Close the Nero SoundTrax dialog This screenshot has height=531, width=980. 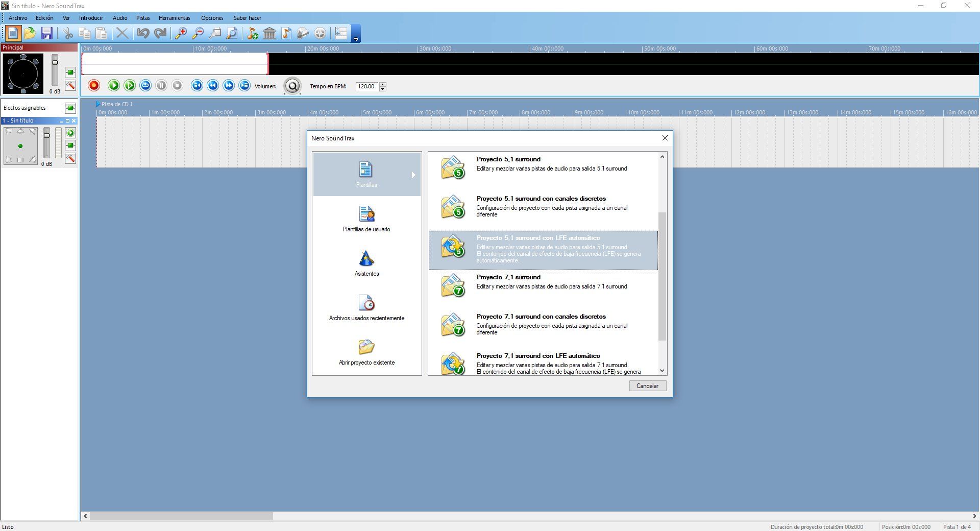[x=665, y=138]
